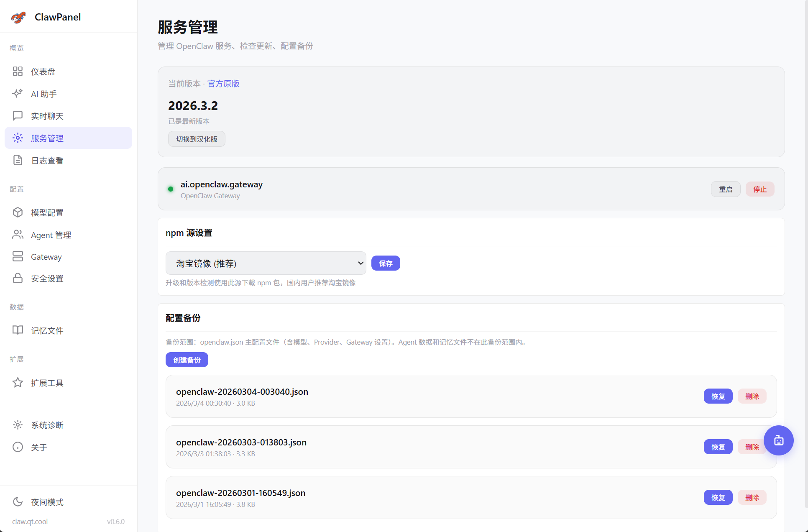The image size is (808, 532).
Task: Click the document icon beside 日志查看
Action: coord(18,160)
